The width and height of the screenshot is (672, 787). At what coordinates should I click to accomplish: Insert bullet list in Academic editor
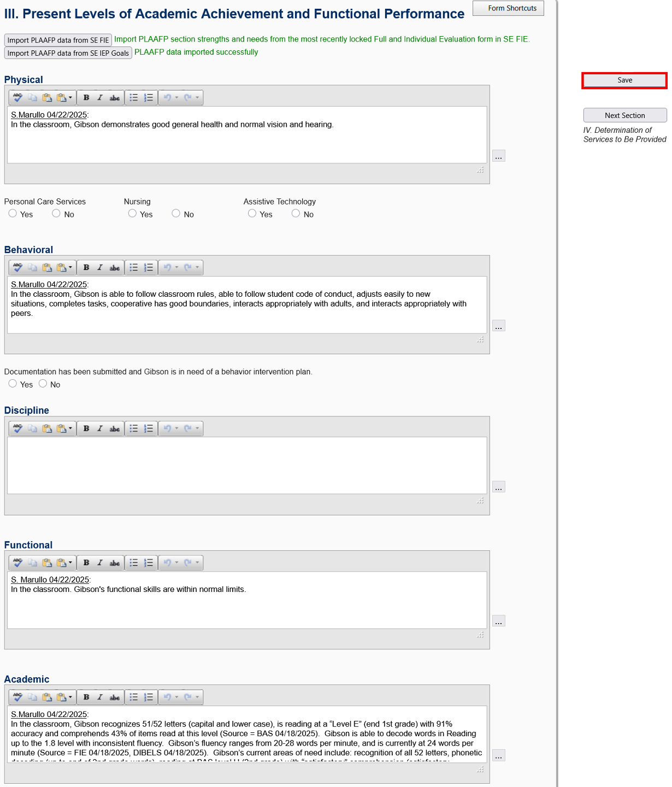134,697
